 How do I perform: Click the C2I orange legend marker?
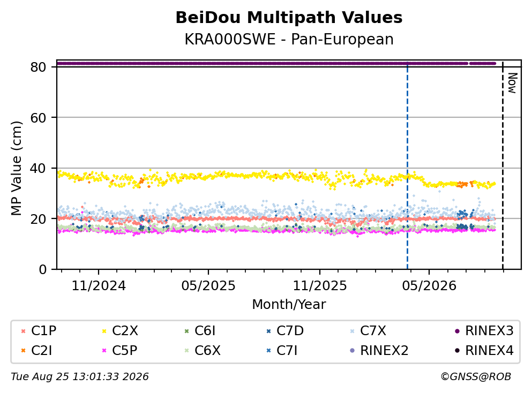23,351
